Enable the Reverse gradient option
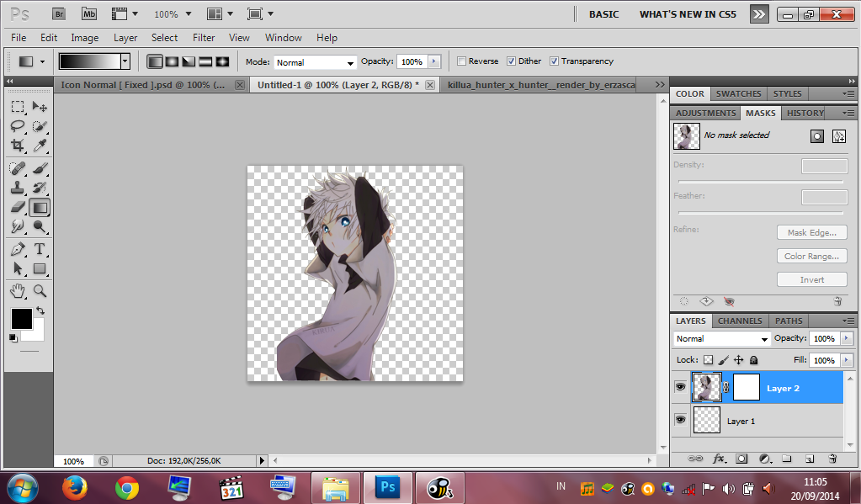Screen dimensions: 861x504 (x=460, y=61)
